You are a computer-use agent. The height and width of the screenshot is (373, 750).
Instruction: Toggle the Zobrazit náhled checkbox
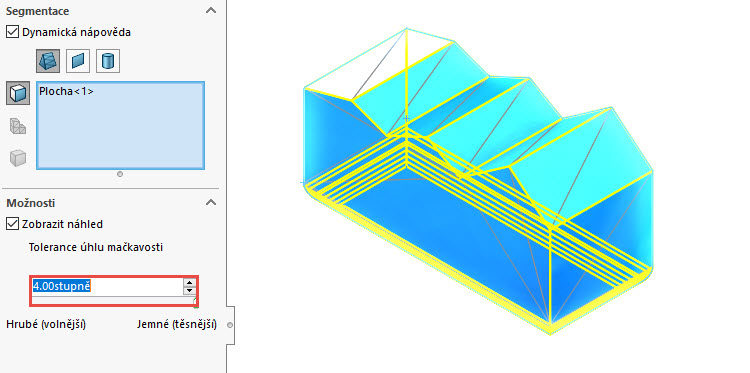coord(12,224)
